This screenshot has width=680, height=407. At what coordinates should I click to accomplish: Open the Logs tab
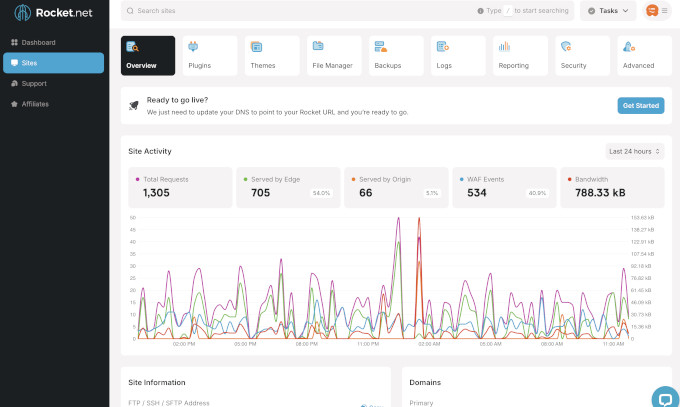458,56
